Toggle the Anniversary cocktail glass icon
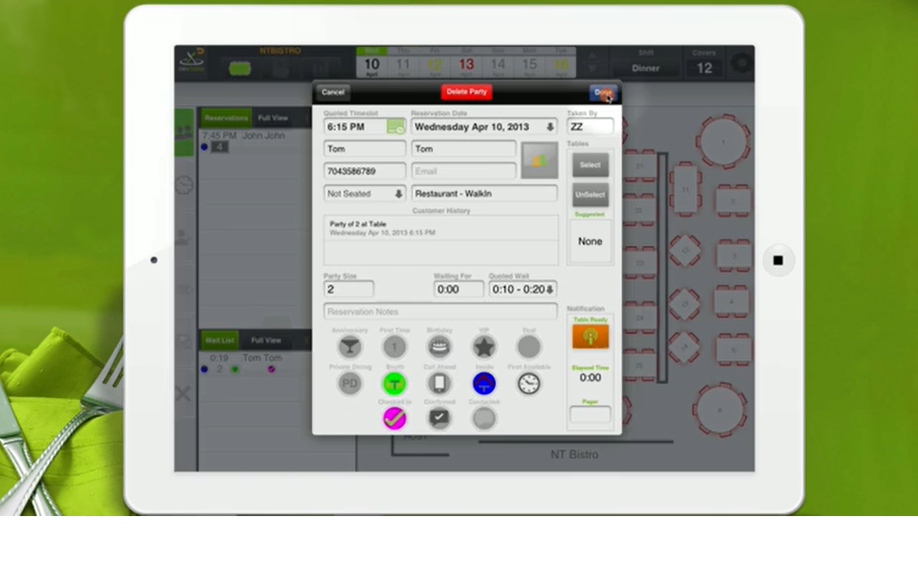This screenshot has height=588, width=918. click(350, 347)
